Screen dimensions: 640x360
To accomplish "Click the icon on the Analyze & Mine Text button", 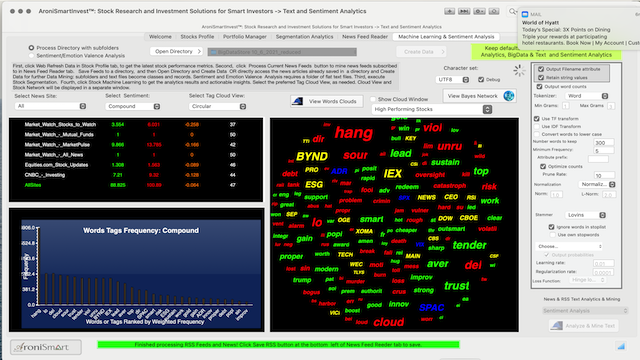I will [x=557, y=326].
